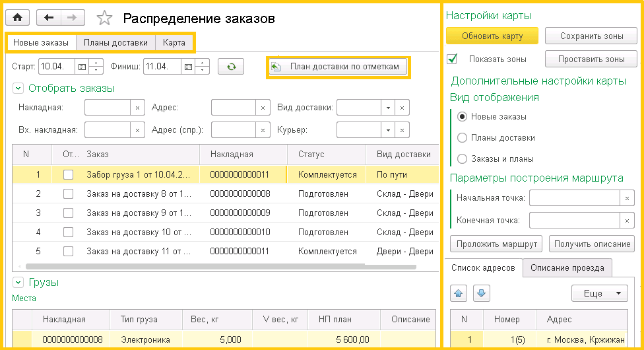The width and height of the screenshot is (644, 350).
Task: Focus the Начальная точка input field
Action: pyautogui.click(x=575, y=198)
